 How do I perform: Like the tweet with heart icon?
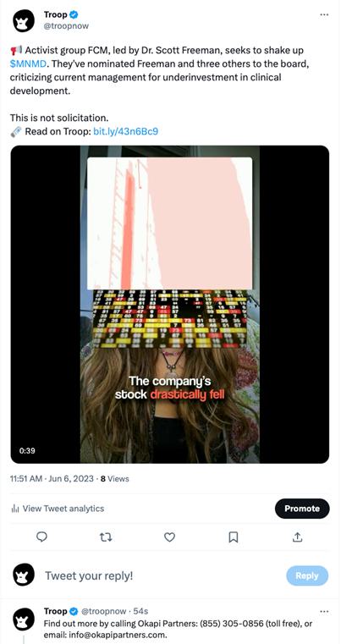pos(170,537)
